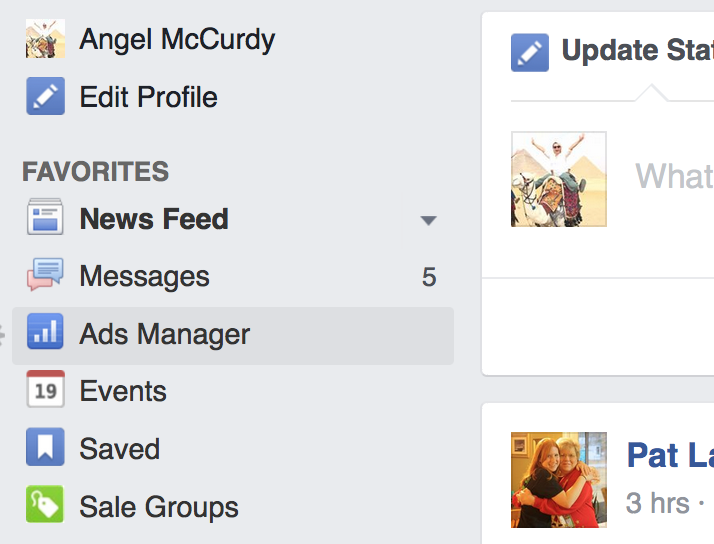Click the Saved bookmark icon

(45, 449)
